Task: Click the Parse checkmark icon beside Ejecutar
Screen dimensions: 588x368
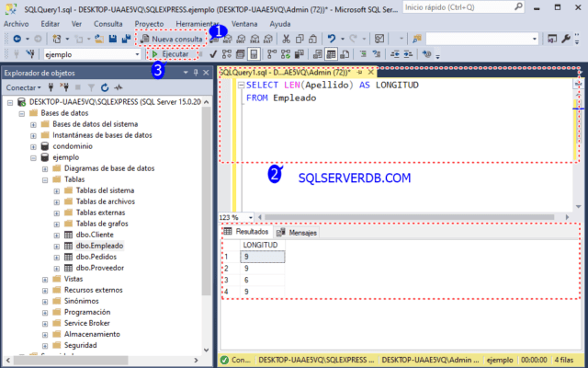Action: [213, 54]
